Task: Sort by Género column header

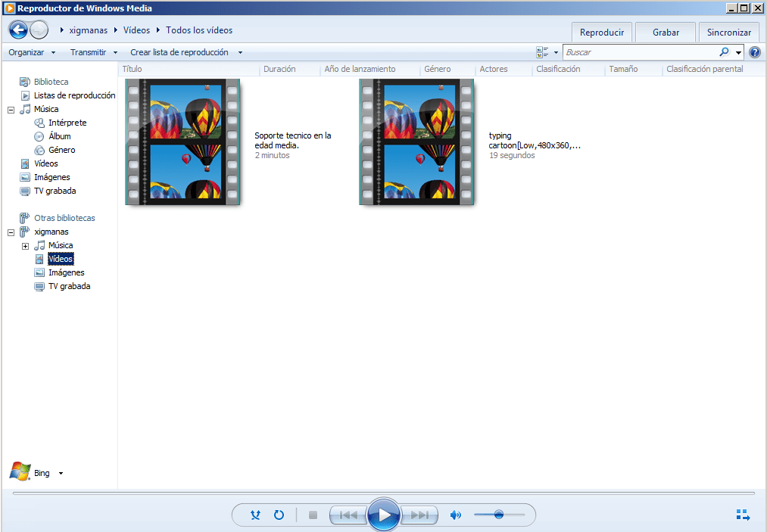Action: pyautogui.click(x=448, y=69)
